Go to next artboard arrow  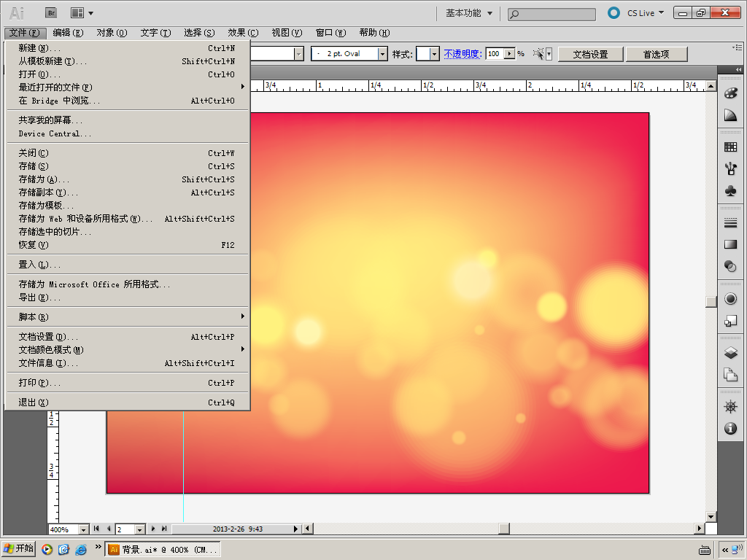pyautogui.click(x=153, y=529)
